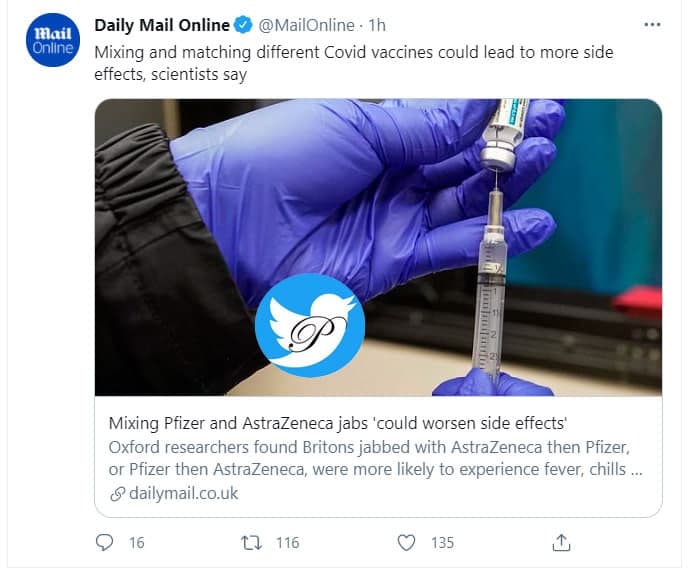Click the chain link icon beside dailymail.co.uk
Screen dimensions: 696x568
point(116,493)
